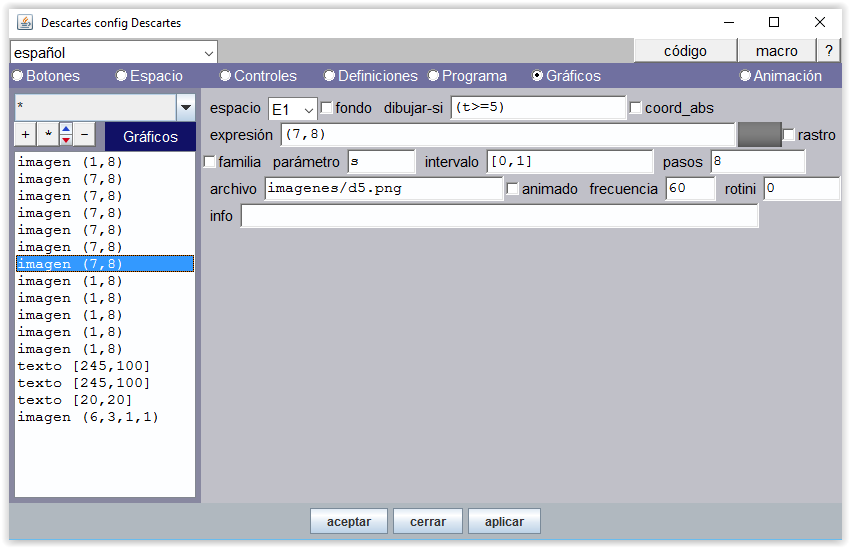850x548 pixels.
Task: Click the archivo imagenes/d5.png field
Action: coord(383,189)
